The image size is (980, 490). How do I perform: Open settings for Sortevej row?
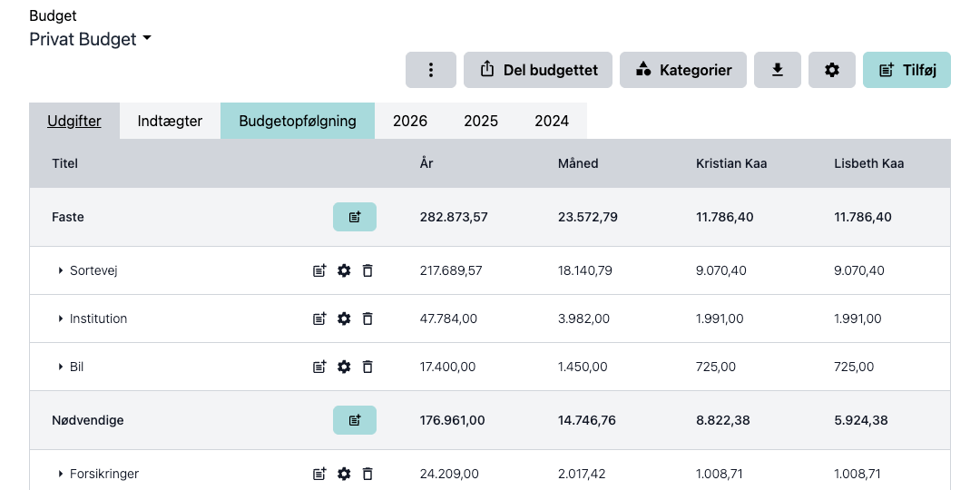point(344,270)
